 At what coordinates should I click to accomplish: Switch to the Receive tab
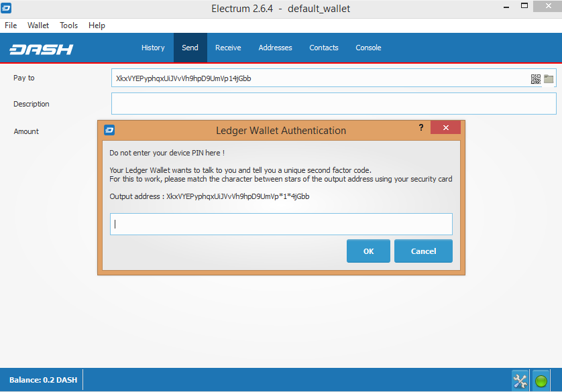228,48
